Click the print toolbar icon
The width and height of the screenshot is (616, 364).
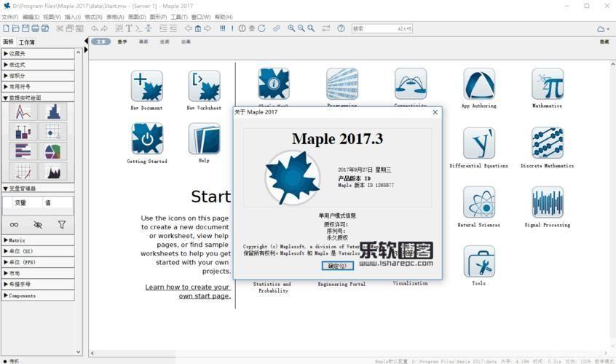35,28
